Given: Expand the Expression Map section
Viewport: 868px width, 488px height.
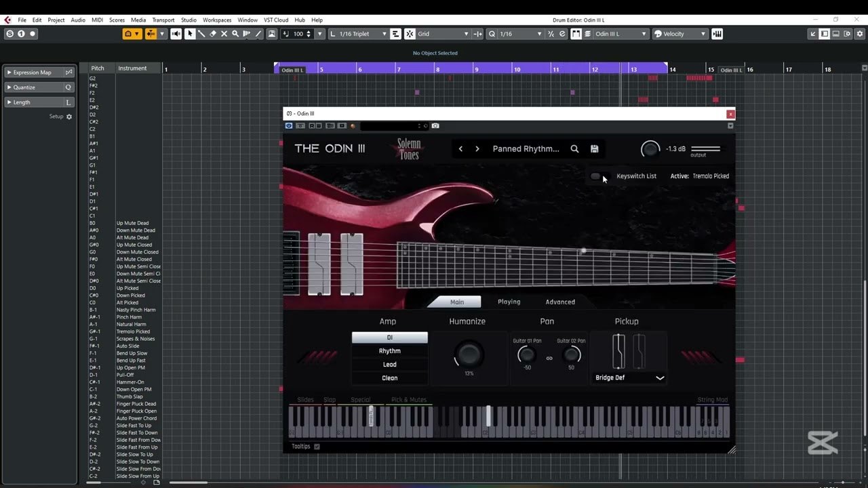Looking at the screenshot, I should click(9, 73).
